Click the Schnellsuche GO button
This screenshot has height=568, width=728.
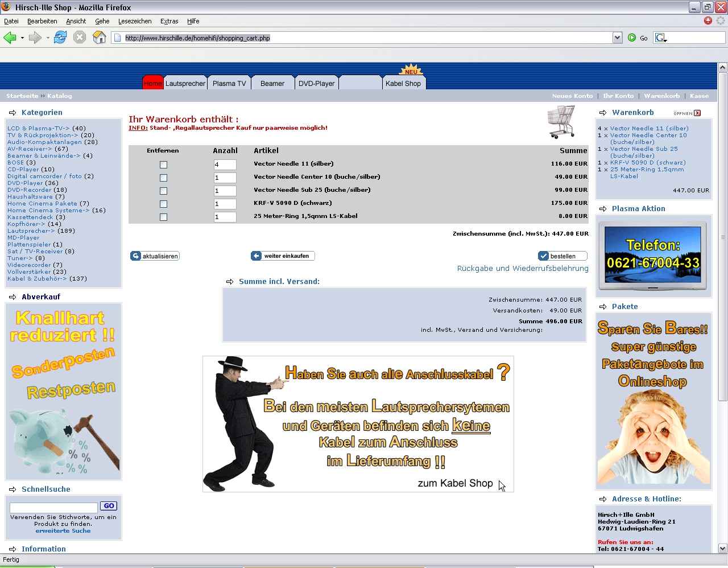pyautogui.click(x=109, y=506)
